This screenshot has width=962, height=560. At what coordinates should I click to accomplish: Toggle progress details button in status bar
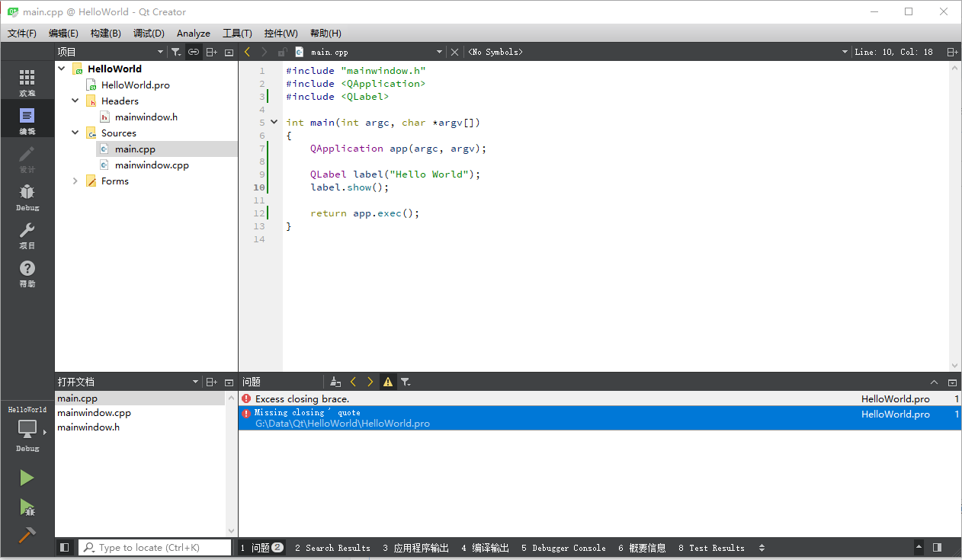(x=919, y=547)
